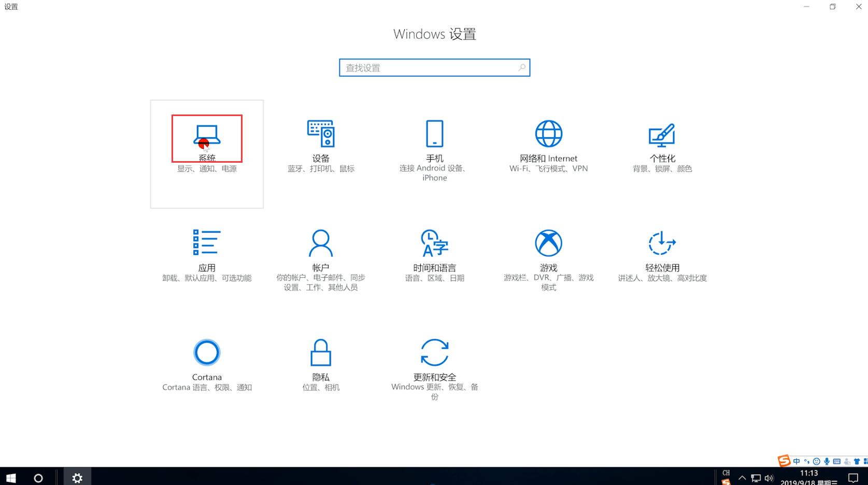Start voice input with the microphone icon

tap(827, 461)
